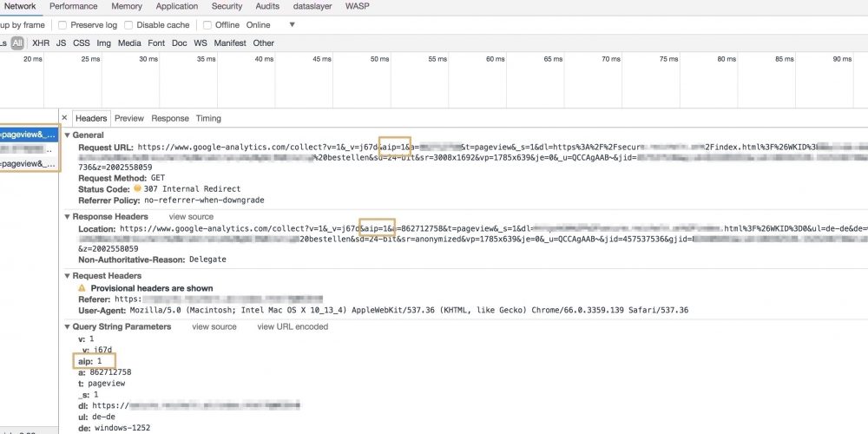Open the Preview tab
868x434 pixels.
129,118
